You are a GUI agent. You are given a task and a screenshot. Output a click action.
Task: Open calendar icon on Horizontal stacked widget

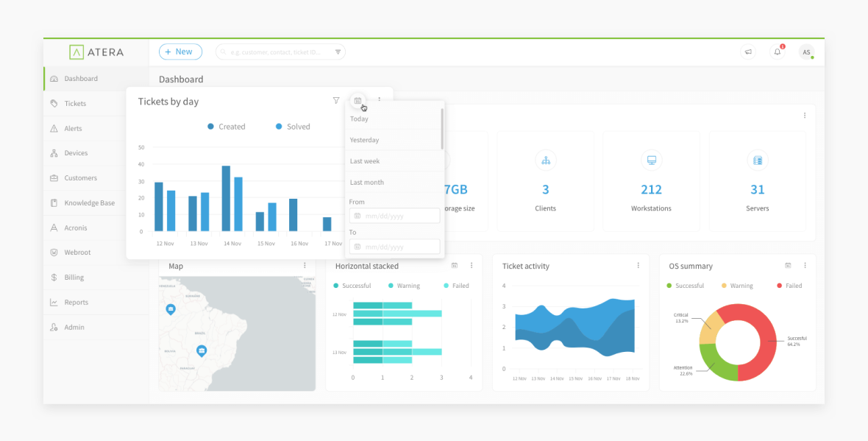[x=455, y=266]
